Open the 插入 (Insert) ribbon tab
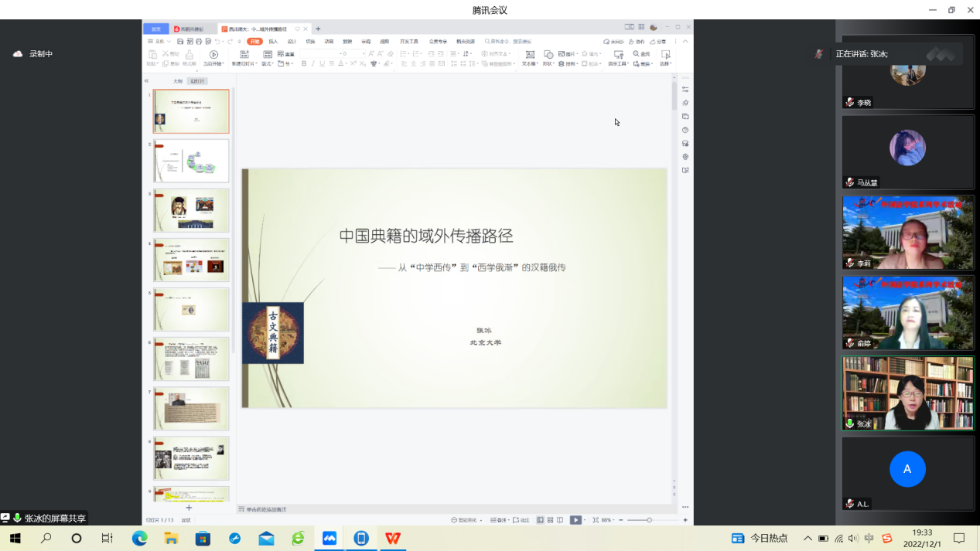Screen dimensions: 980x551 click(273, 41)
